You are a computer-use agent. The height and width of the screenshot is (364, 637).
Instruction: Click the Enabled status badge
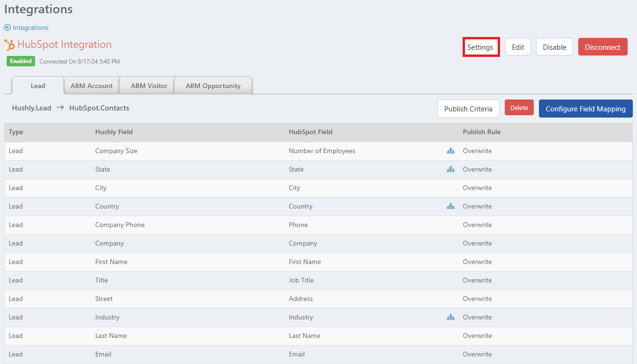(21, 61)
